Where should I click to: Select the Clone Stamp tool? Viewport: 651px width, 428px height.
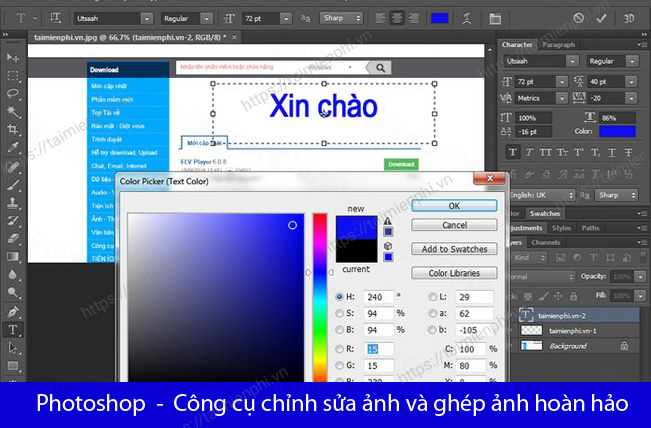tap(13, 203)
